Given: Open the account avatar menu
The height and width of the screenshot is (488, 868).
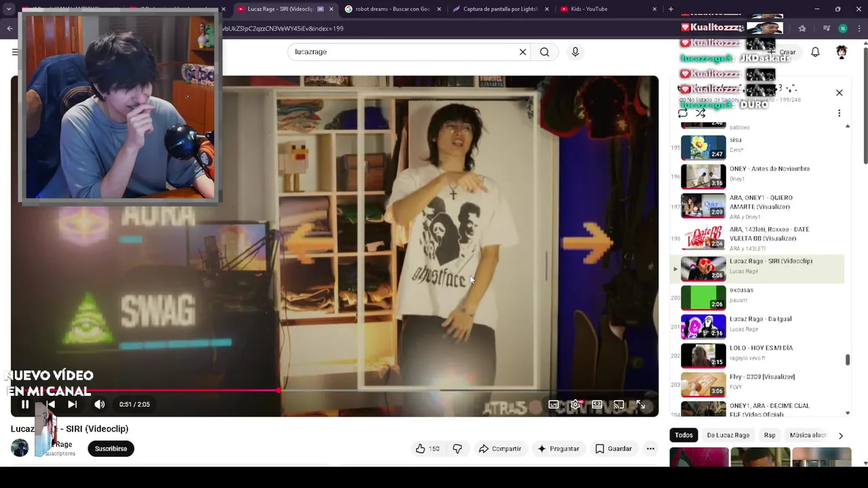Looking at the screenshot, I should (842, 52).
